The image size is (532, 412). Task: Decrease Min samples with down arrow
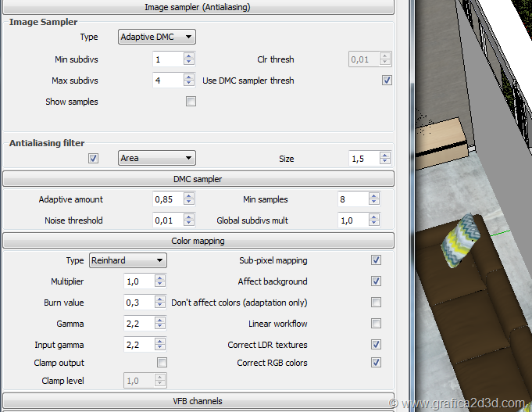tap(374, 202)
